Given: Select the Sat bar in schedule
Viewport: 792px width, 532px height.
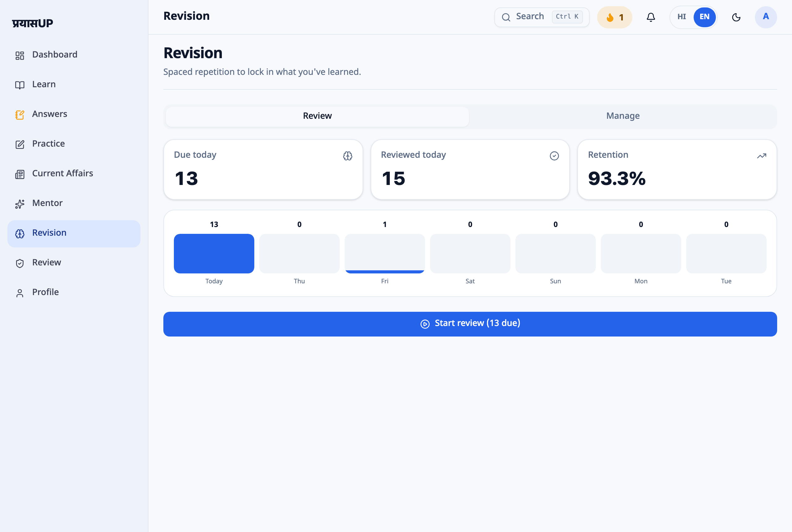Looking at the screenshot, I should point(470,253).
